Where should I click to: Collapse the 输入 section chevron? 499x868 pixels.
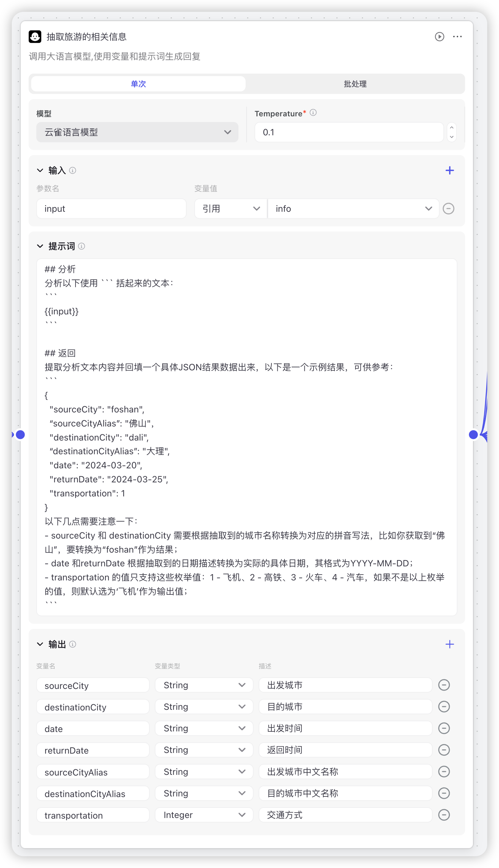tap(40, 171)
